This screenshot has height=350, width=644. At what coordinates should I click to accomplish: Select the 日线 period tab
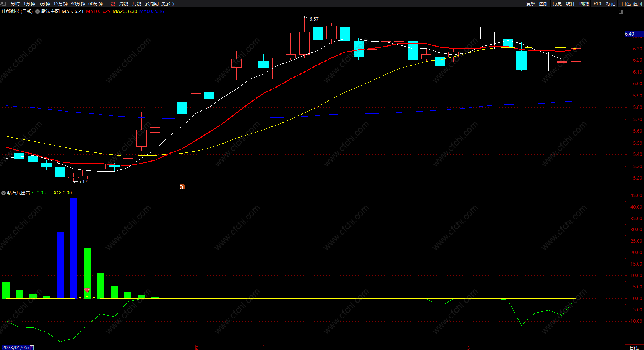[x=111, y=3]
